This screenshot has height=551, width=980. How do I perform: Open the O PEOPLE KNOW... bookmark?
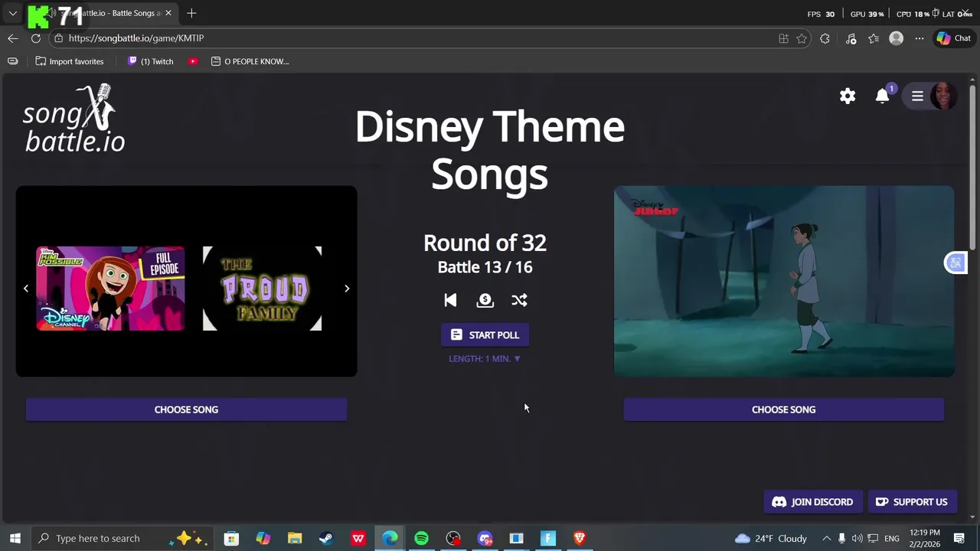coord(250,61)
